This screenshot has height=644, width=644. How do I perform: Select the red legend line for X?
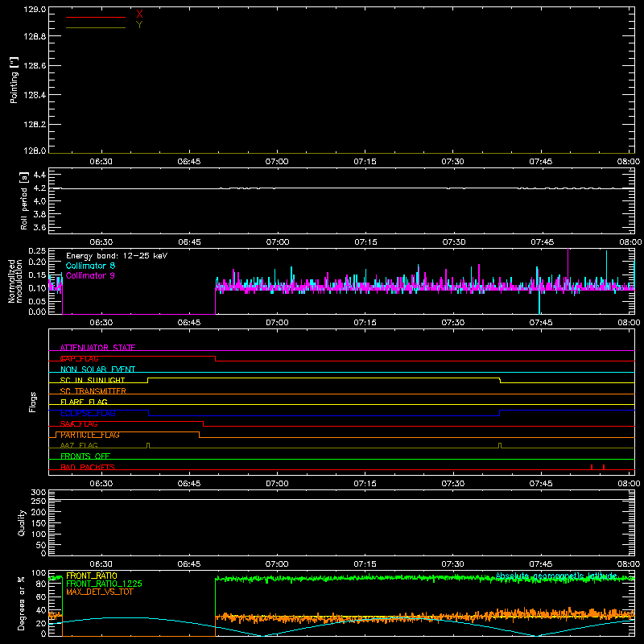pos(96,17)
